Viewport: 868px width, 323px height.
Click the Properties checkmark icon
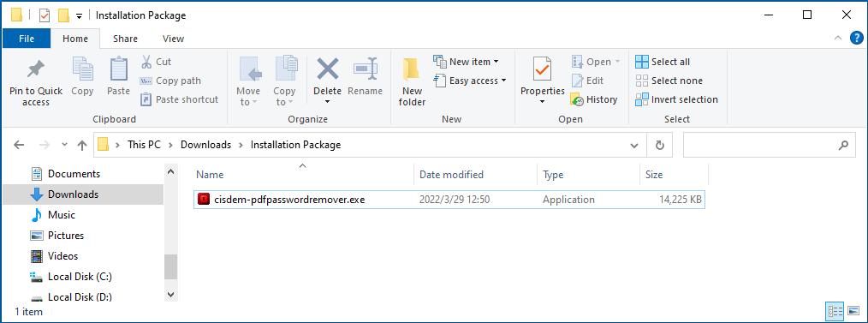[x=542, y=69]
